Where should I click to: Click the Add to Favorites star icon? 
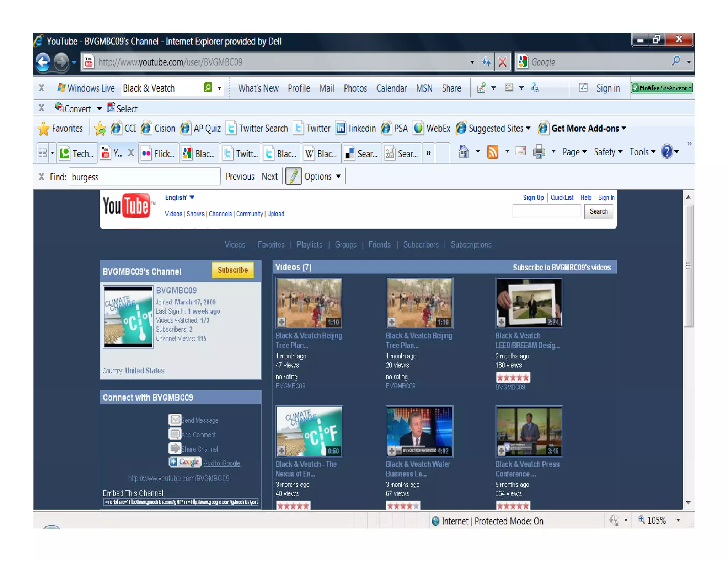coord(100,129)
